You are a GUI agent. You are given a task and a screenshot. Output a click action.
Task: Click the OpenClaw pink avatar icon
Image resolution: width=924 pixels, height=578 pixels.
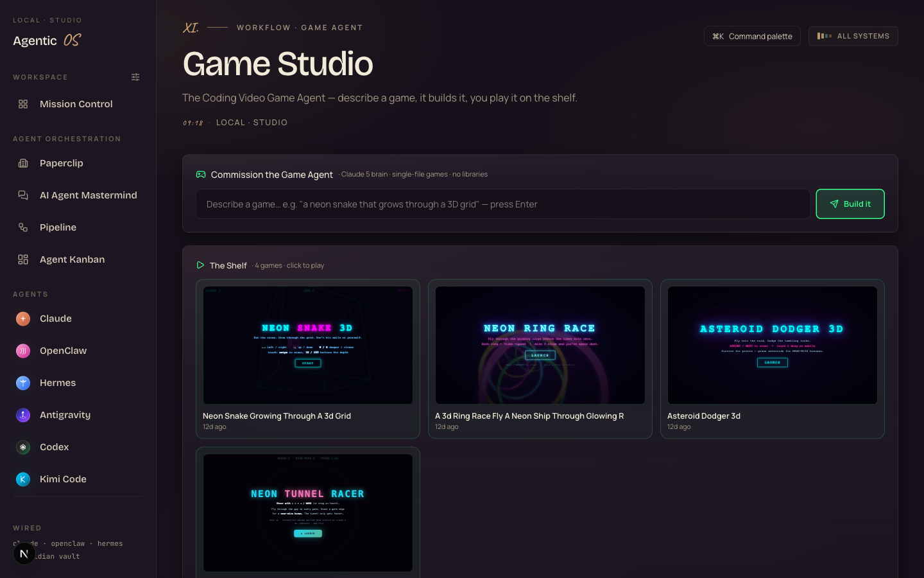tap(23, 351)
